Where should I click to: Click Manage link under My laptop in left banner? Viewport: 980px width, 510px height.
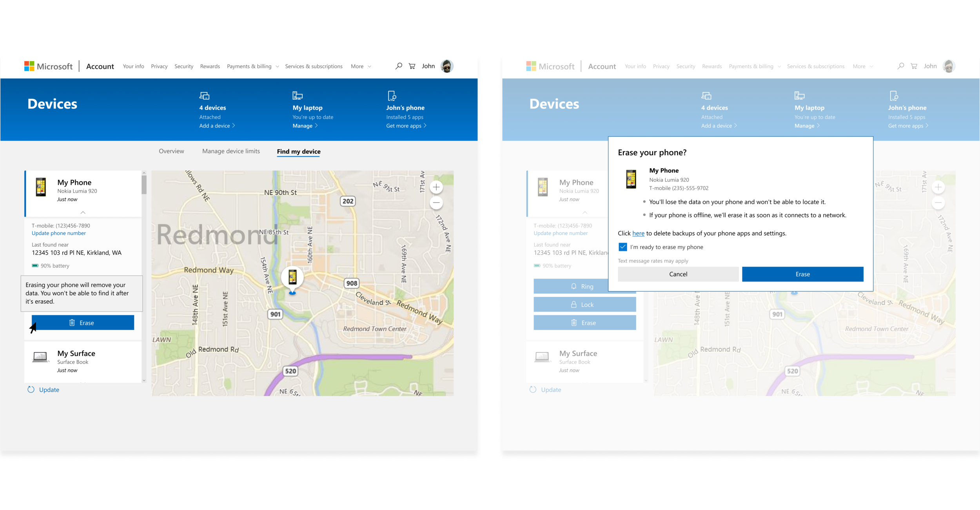click(x=305, y=126)
